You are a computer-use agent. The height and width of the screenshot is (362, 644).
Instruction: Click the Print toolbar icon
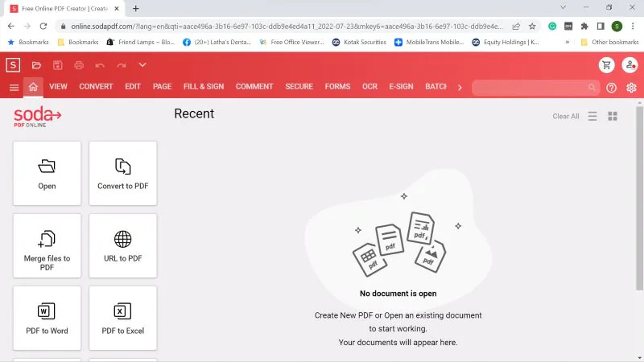(79, 65)
